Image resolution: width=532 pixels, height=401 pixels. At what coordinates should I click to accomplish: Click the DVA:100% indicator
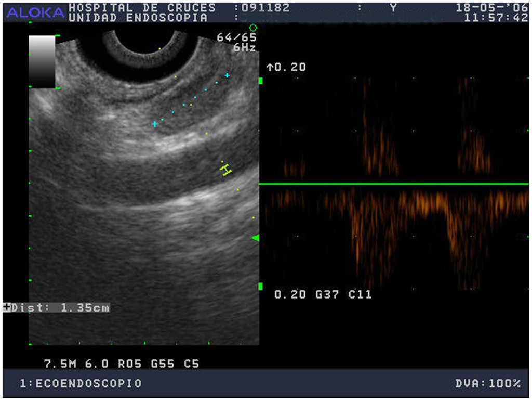(x=487, y=383)
